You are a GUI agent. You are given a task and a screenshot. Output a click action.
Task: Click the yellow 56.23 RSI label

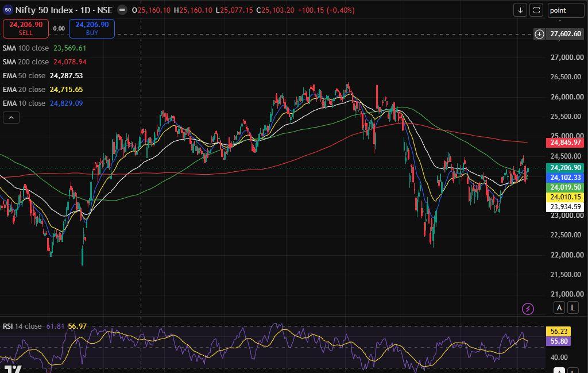559,332
